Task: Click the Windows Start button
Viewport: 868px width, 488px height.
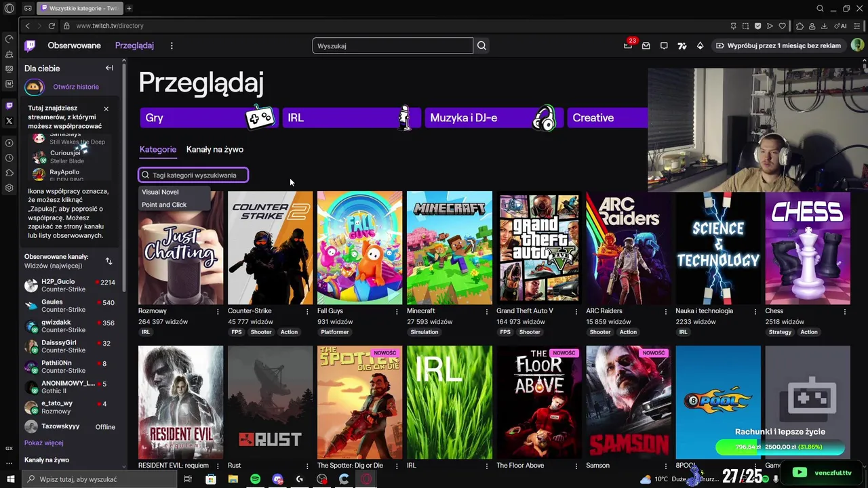Action: [10, 479]
